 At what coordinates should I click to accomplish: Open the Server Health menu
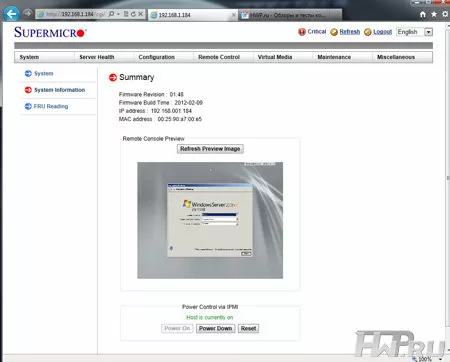pos(97,57)
